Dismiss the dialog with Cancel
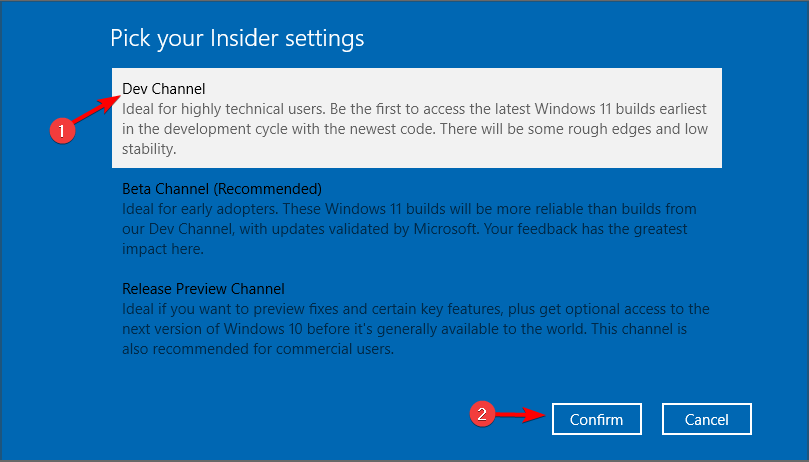The width and height of the screenshot is (809, 462). (707, 419)
